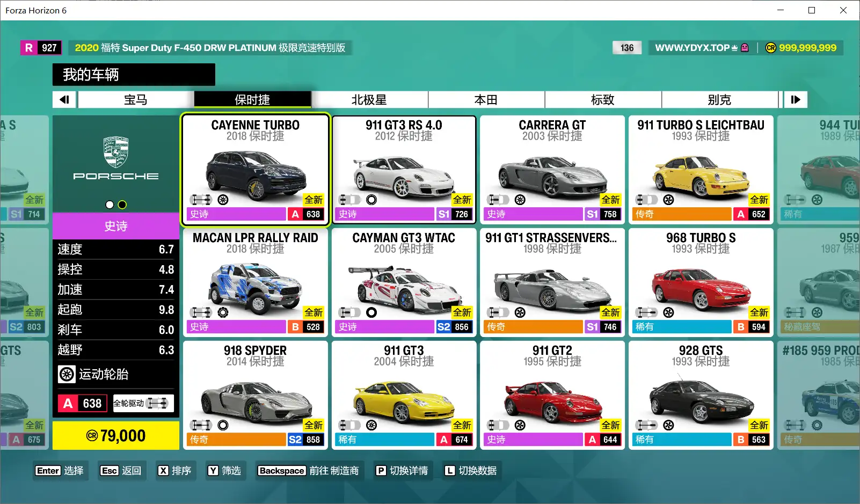Click the offroad tire icon on Macan card

click(223, 312)
